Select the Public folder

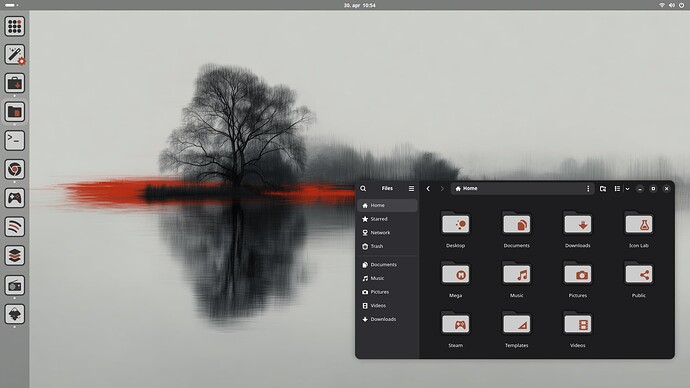pyautogui.click(x=639, y=274)
